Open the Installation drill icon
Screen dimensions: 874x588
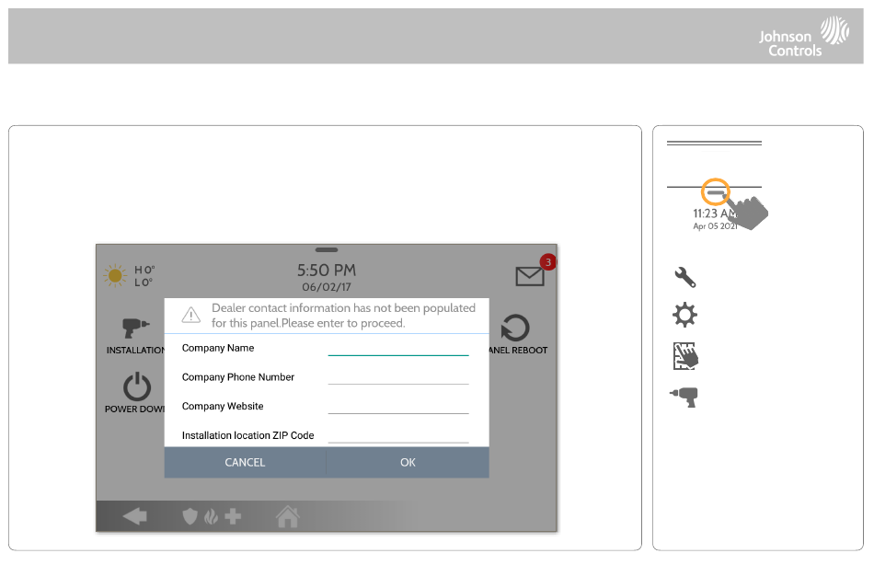coord(135,328)
